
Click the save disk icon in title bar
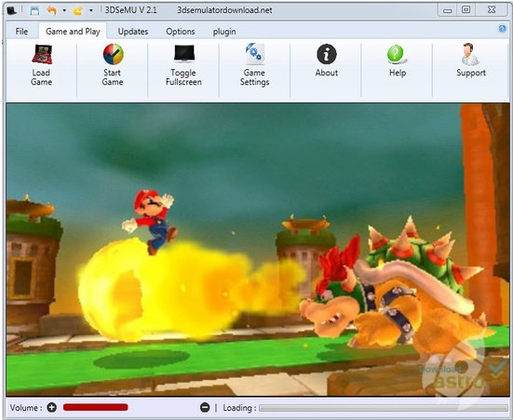pos(34,11)
